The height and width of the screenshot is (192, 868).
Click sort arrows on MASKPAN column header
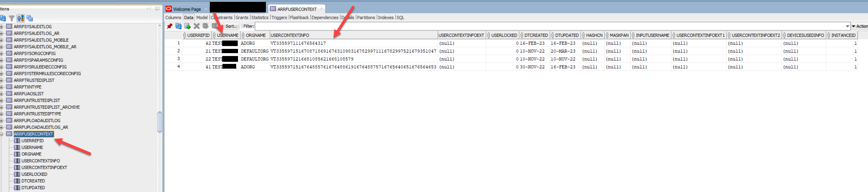[607, 35]
